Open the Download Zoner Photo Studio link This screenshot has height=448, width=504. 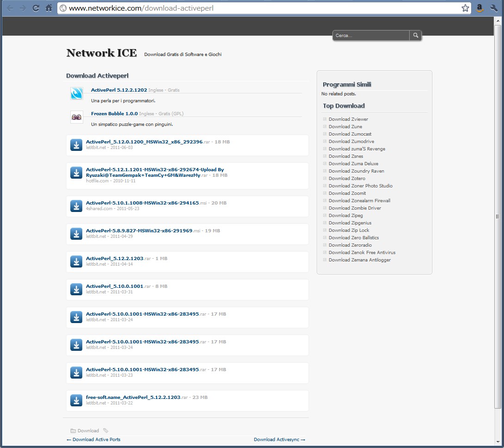click(360, 186)
